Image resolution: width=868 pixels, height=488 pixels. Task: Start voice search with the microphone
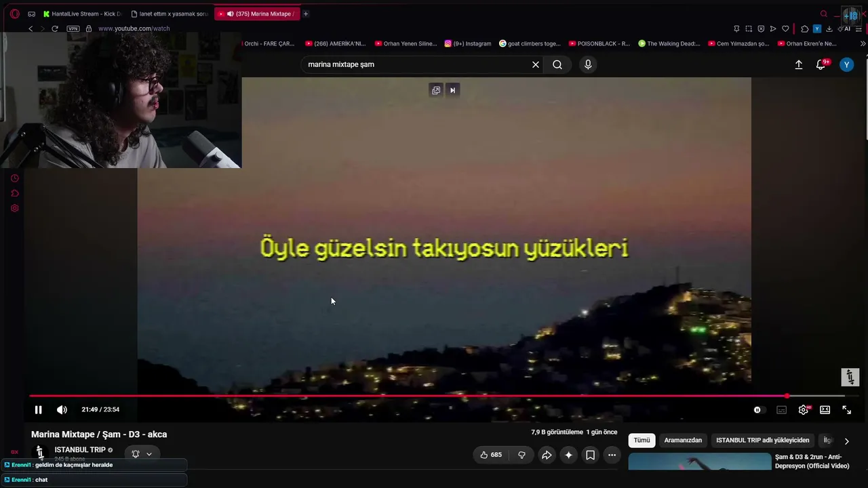588,64
